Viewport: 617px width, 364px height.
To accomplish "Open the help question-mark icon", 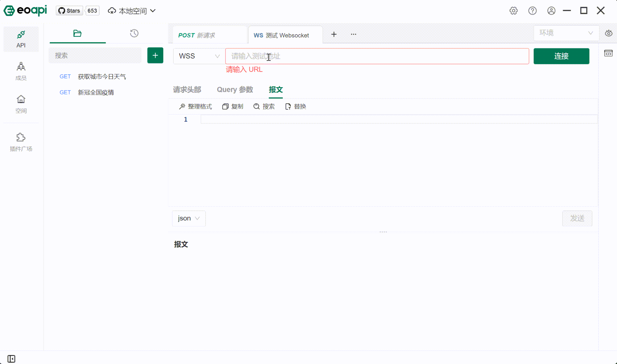I will 532,11.
